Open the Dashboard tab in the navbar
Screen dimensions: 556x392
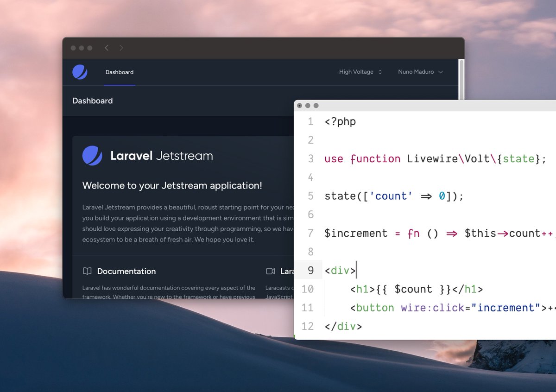click(120, 72)
